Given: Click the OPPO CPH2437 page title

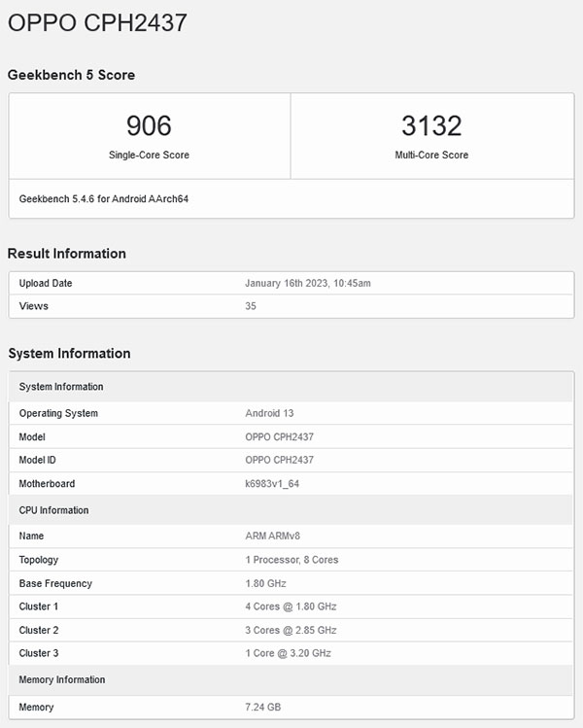Looking at the screenshot, I should [97, 22].
